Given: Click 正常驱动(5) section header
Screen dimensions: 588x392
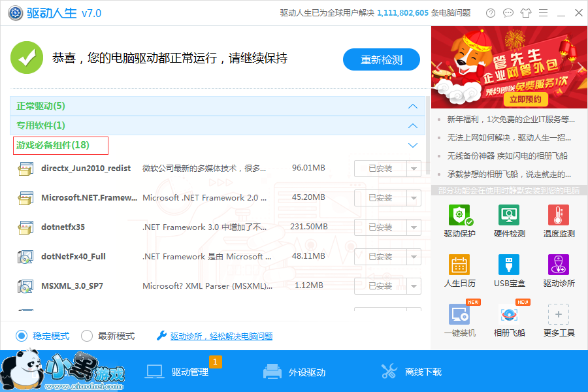Looking at the screenshot, I should click(x=217, y=106).
